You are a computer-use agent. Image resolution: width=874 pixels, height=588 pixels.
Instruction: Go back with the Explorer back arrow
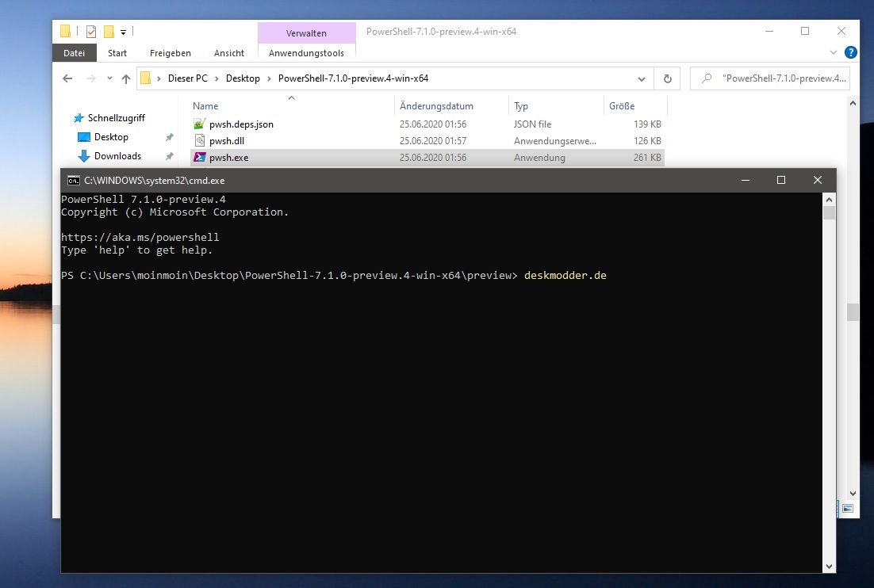67,78
